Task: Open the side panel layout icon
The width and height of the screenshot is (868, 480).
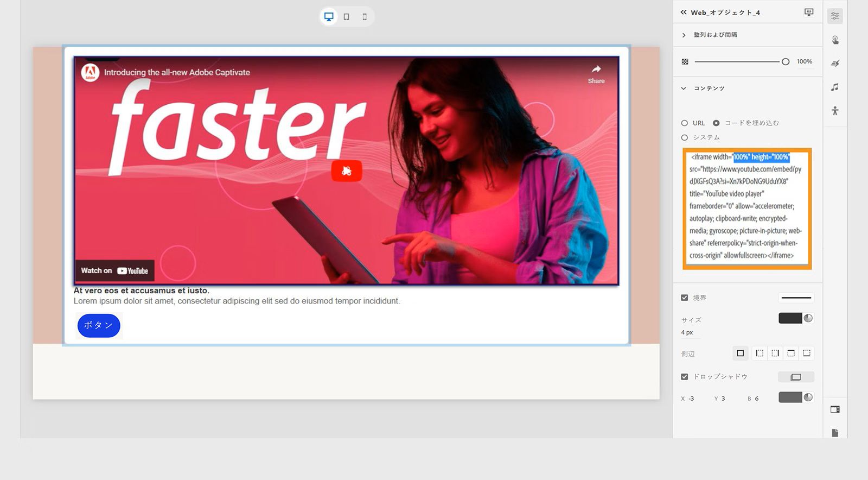Action: click(x=835, y=409)
